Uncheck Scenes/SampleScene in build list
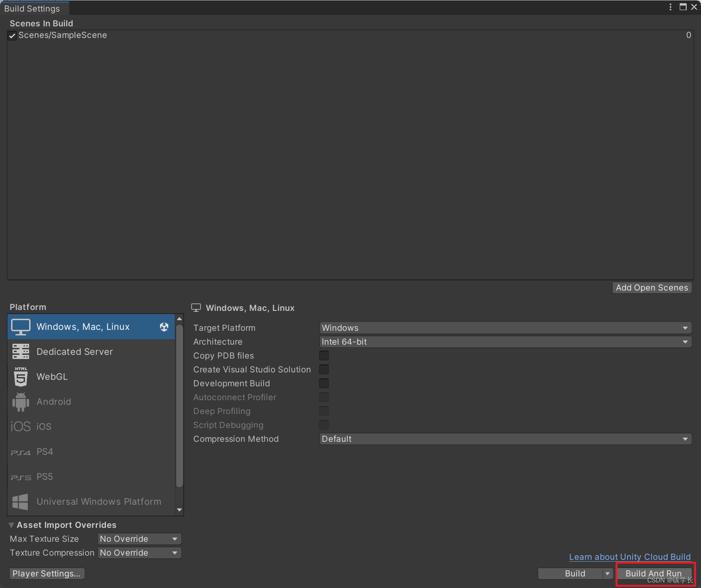The height and width of the screenshot is (588, 701). tap(12, 36)
